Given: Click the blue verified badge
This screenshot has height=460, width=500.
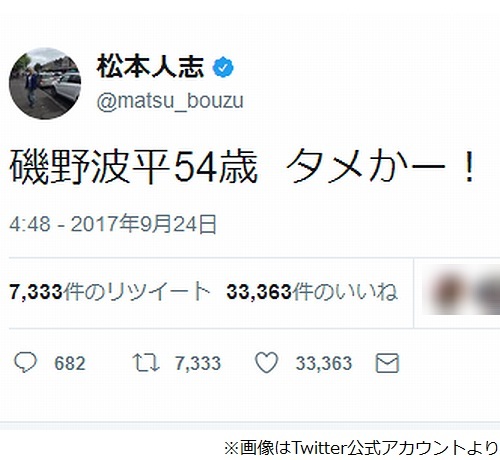Looking at the screenshot, I should 223,67.
